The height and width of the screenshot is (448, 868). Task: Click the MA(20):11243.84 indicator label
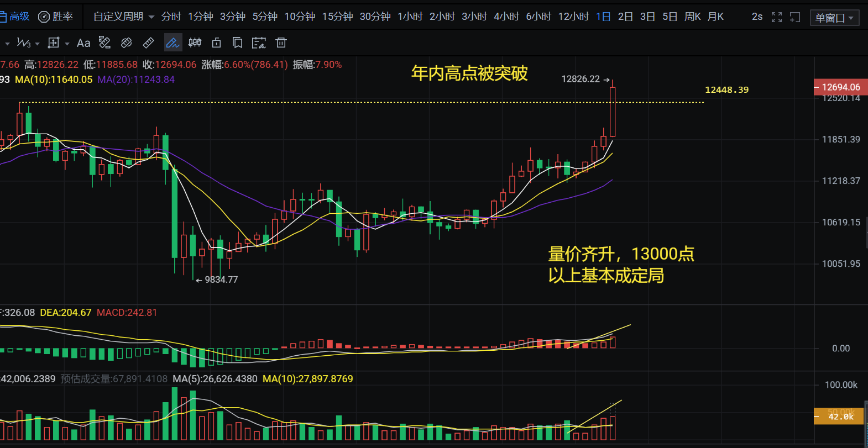click(136, 80)
